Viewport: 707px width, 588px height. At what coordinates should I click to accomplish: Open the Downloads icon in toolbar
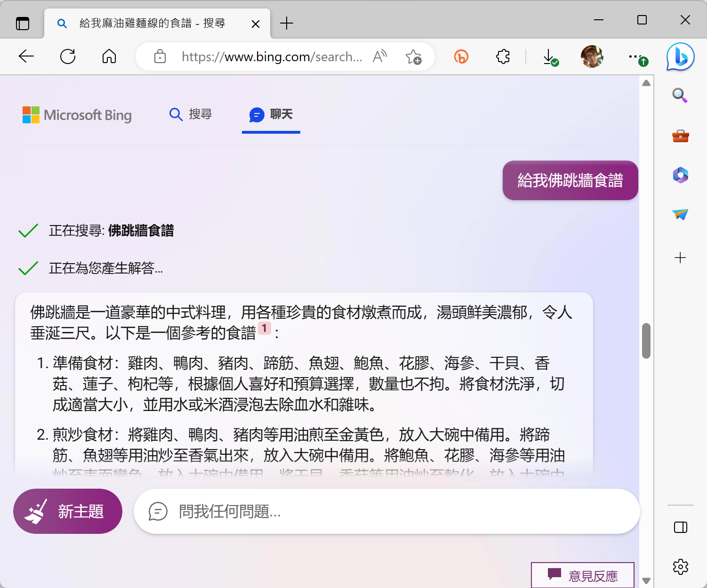[x=549, y=57]
